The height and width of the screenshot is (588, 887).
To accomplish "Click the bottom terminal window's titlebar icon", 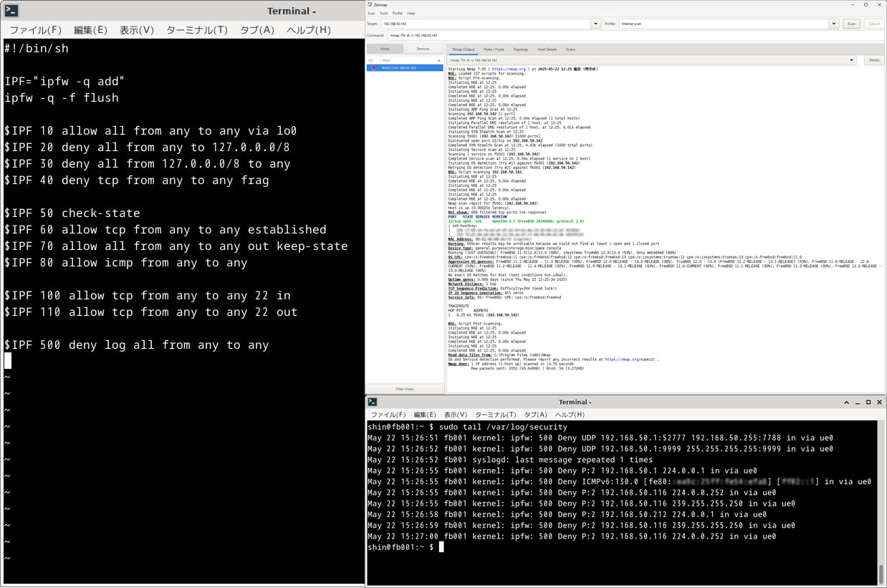I will pos(373,403).
